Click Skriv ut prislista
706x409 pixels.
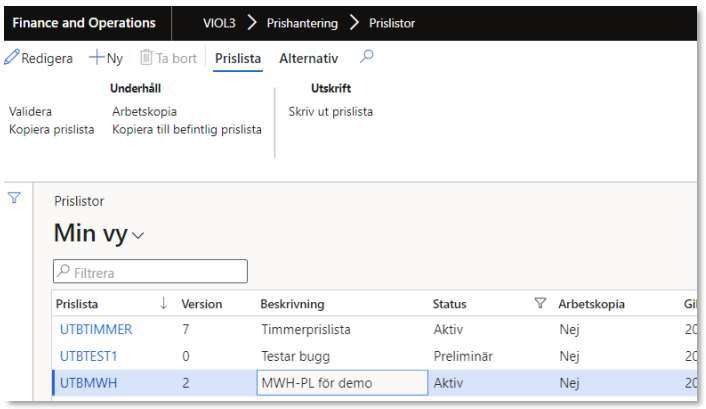pyautogui.click(x=330, y=112)
